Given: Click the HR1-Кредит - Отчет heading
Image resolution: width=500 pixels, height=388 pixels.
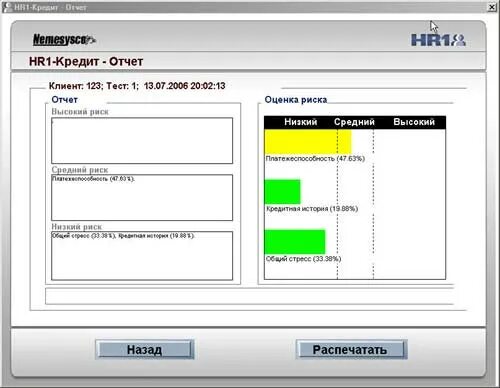Looking at the screenshot, I should pyautogui.click(x=86, y=61).
